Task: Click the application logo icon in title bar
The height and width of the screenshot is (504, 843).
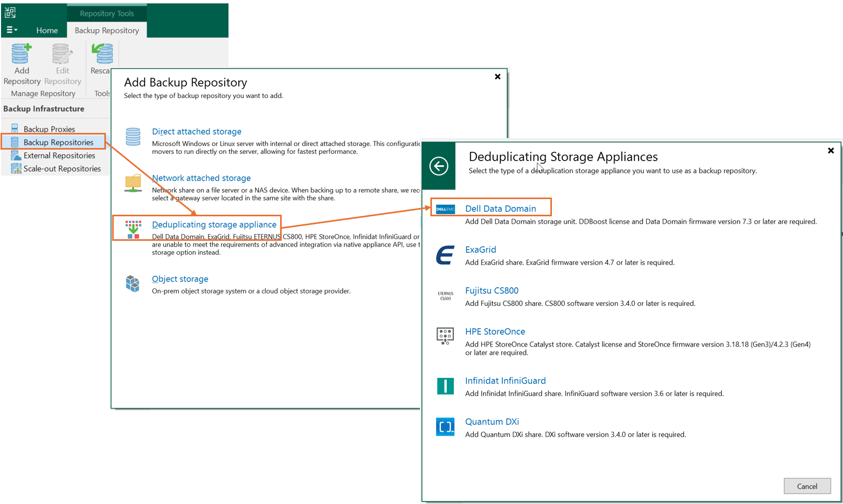Action: coord(10,13)
